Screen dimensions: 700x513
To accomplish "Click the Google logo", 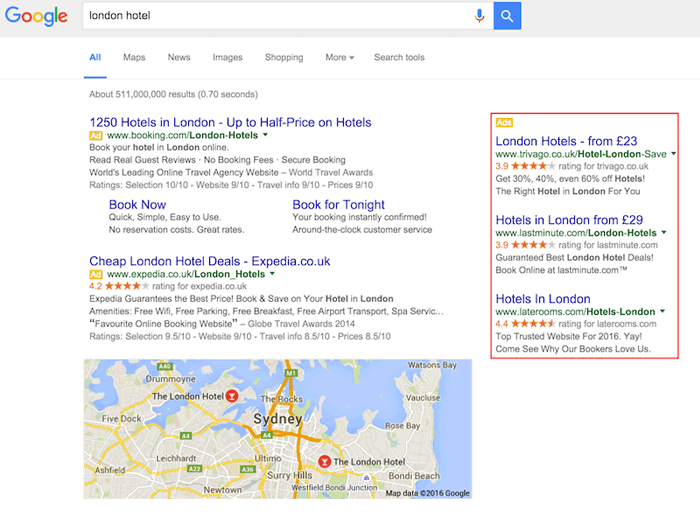I will tap(35, 16).
